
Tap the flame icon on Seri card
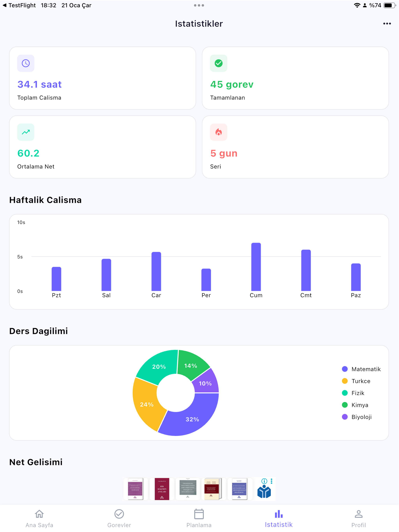pyautogui.click(x=219, y=132)
